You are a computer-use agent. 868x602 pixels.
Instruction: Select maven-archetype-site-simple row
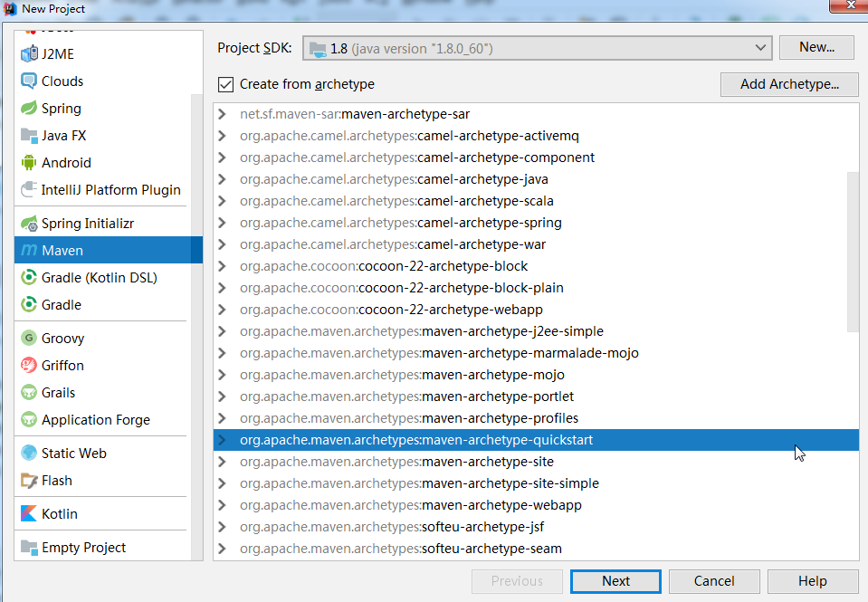click(x=536, y=483)
